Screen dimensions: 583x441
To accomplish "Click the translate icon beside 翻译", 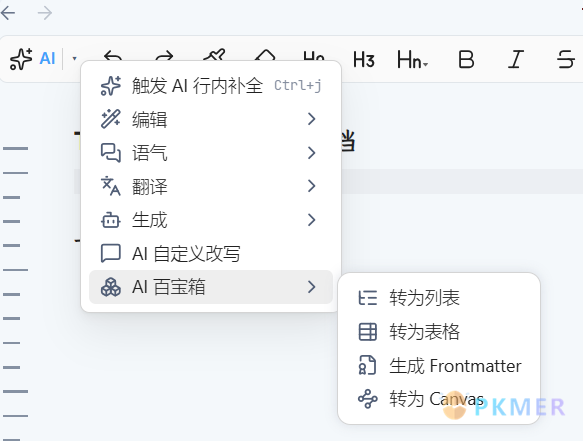I will click(111, 186).
